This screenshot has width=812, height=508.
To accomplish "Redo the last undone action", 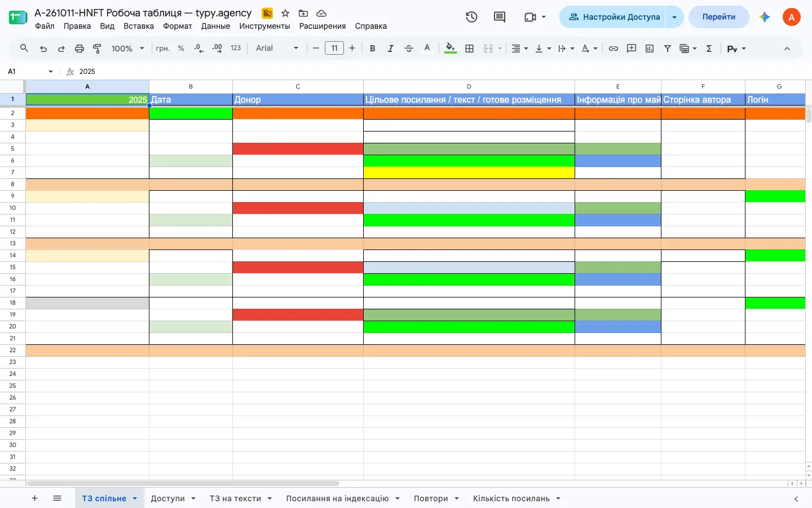I will point(61,49).
